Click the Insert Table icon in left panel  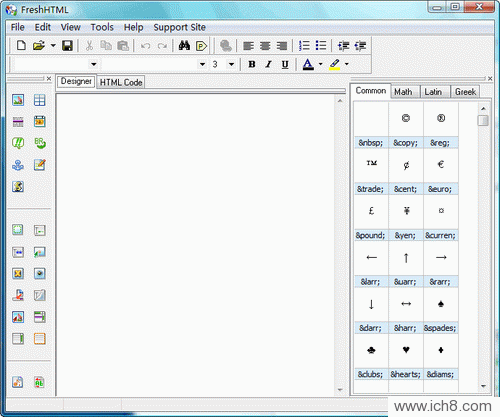pyautogui.click(x=39, y=100)
